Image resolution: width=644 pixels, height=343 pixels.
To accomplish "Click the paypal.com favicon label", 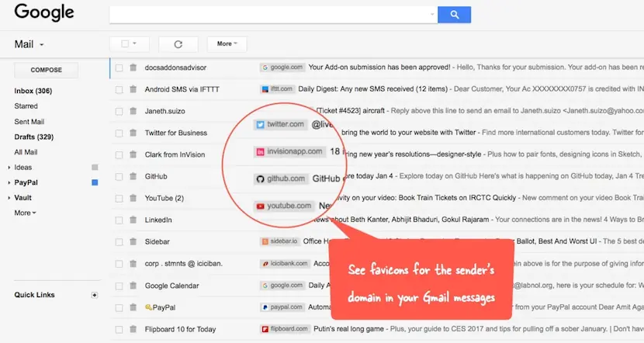I will coord(282,307).
